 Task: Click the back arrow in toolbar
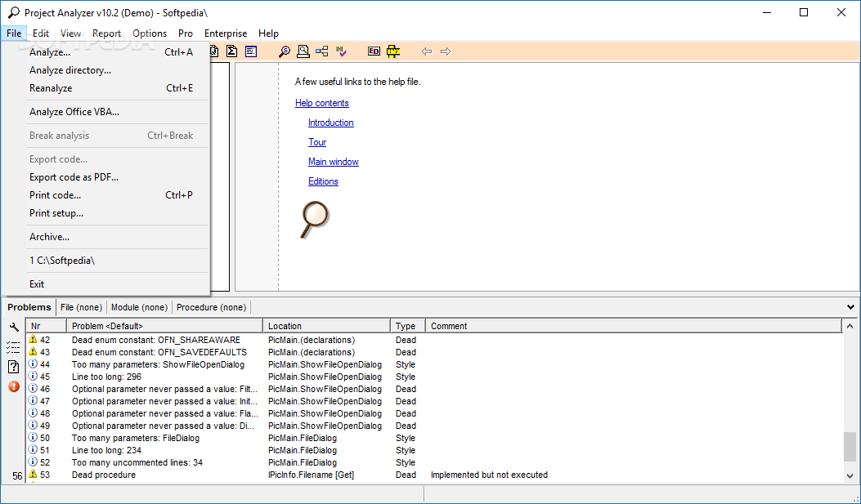[427, 51]
